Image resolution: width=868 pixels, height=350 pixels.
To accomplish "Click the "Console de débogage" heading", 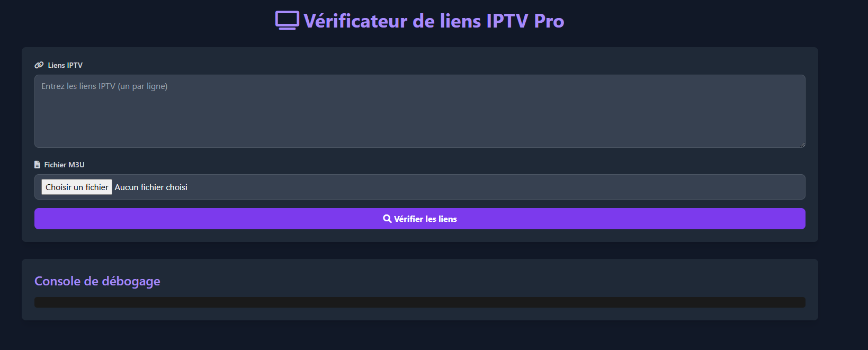I will click(97, 281).
